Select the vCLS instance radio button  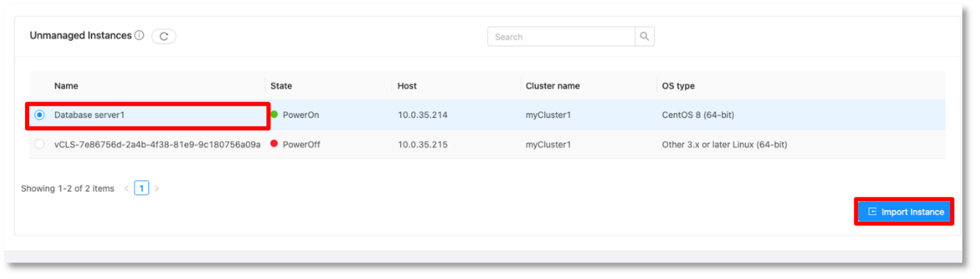coord(39,144)
